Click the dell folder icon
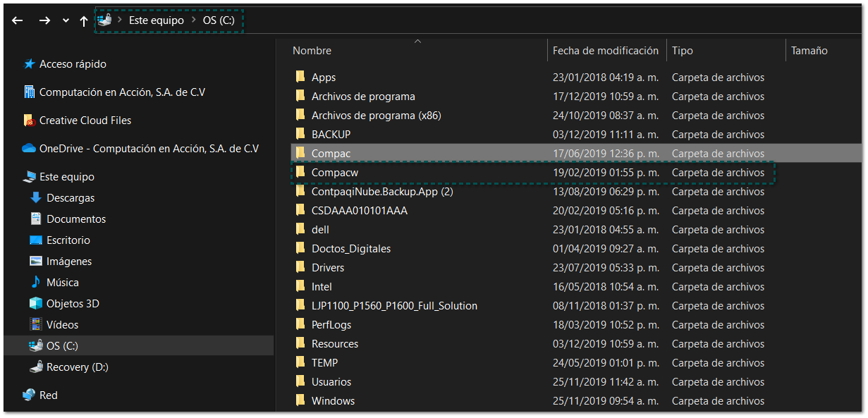The width and height of the screenshot is (868, 418). coord(300,230)
